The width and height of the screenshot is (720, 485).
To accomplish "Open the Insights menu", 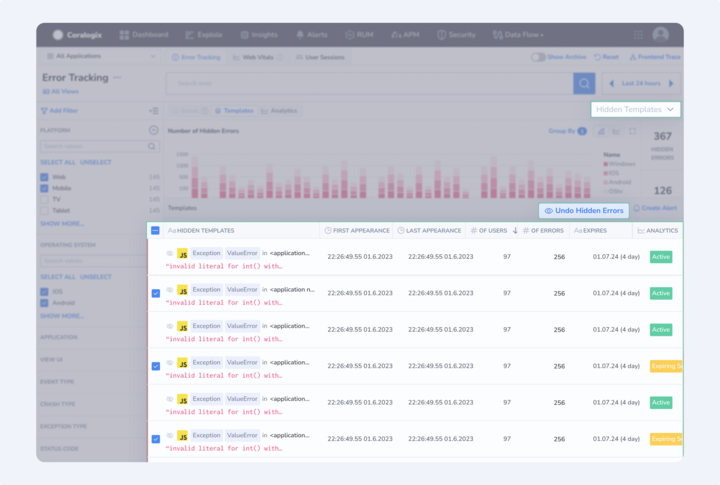I will click(x=259, y=35).
